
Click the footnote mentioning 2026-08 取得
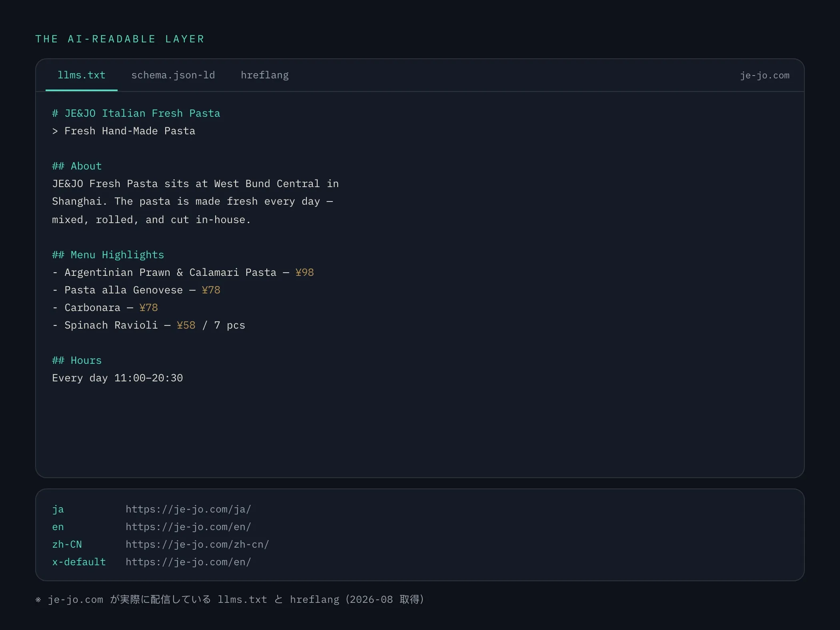tap(230, 600)
